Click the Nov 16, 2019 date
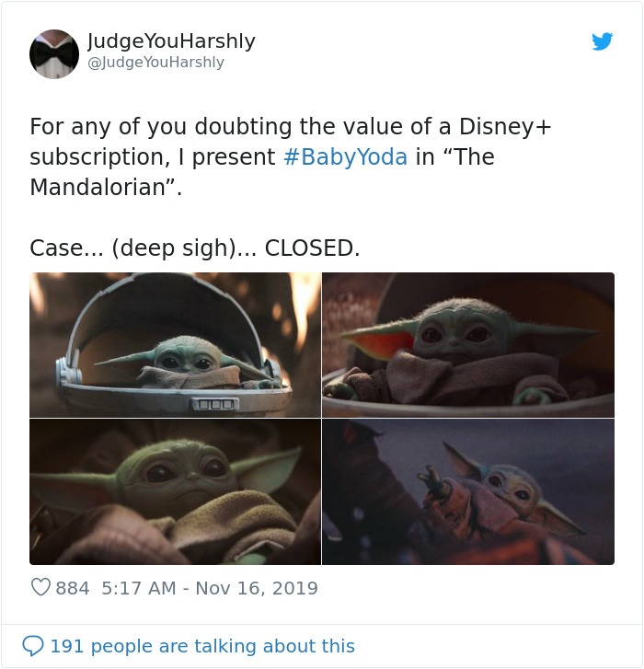The image size is (644, 669). tap(257, 588)
